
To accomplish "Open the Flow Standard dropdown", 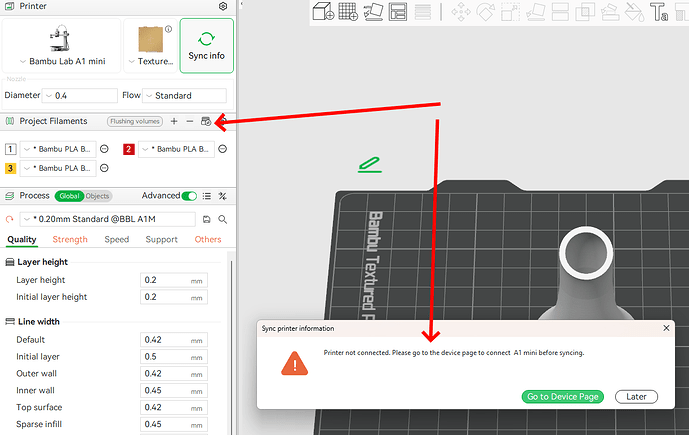I will coord(184,95).
